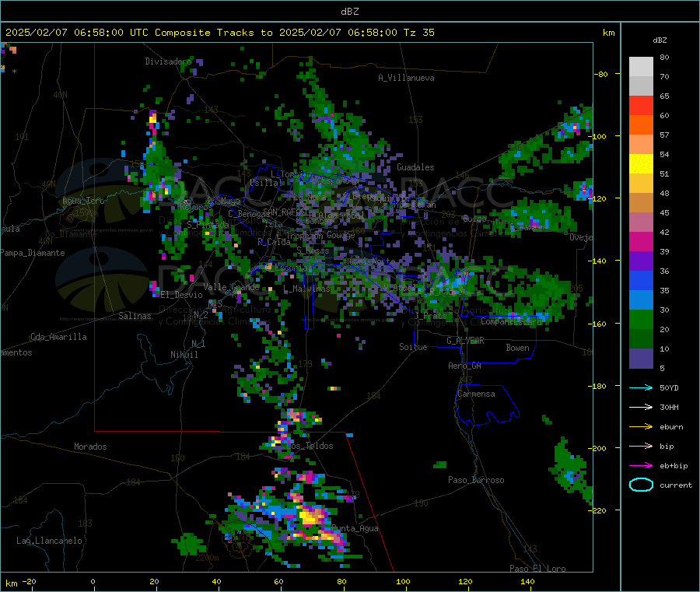Click the timestamp header text
700x592 pixels.
click(x=219, y=33)
